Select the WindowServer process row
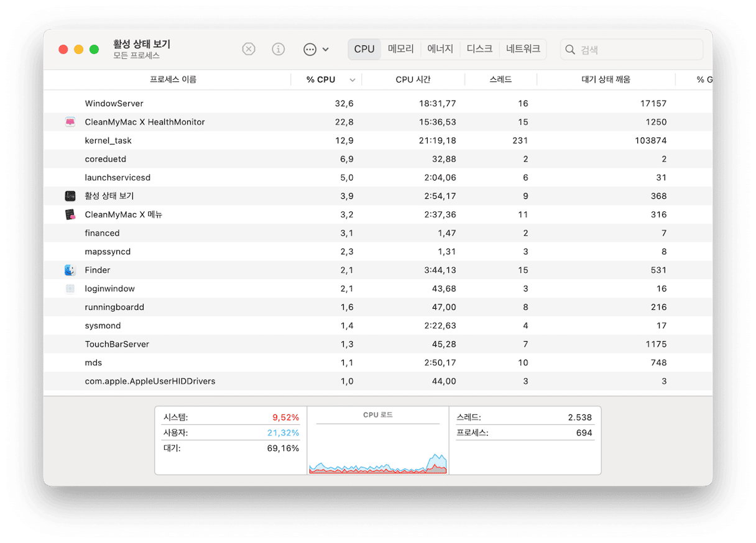 378,103
